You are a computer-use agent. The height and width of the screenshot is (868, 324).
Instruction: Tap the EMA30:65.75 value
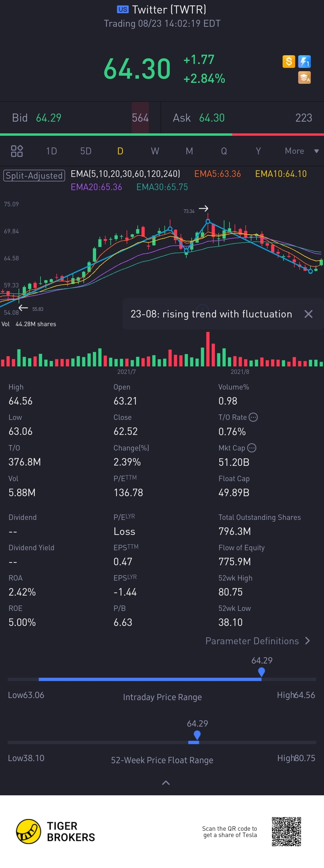tap(162, 187)
